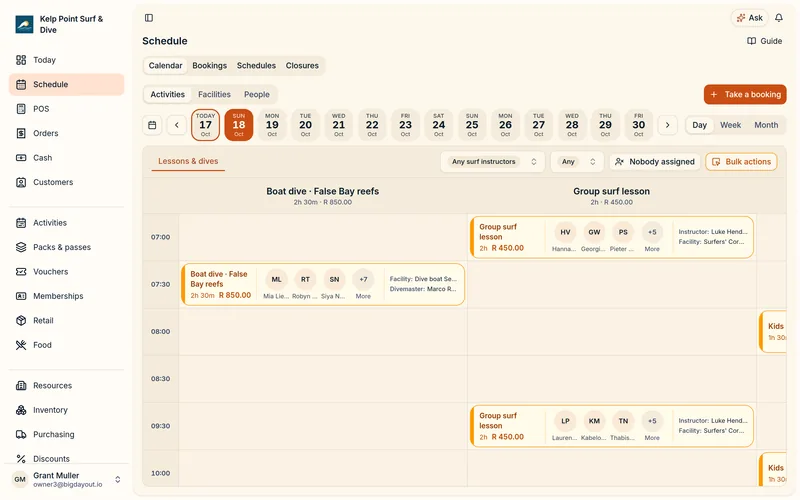The image size is (800, 500).
Task: Open the Bulk actions menu
Action: click(741, 162)
